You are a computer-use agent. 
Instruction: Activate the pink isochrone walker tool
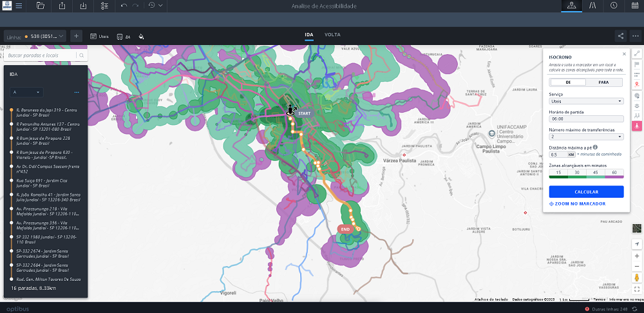(x=637, y=126)
